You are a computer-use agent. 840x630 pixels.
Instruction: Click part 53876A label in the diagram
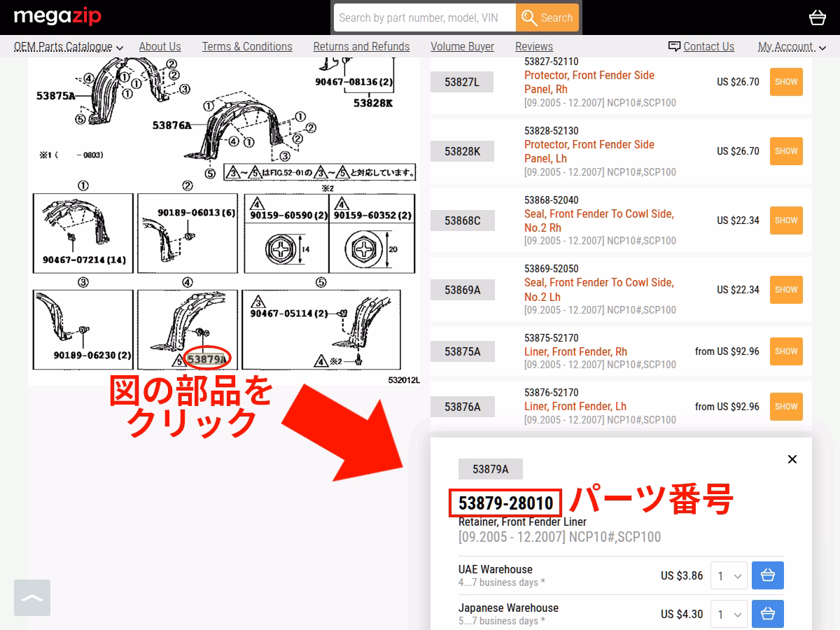[171, 125]
